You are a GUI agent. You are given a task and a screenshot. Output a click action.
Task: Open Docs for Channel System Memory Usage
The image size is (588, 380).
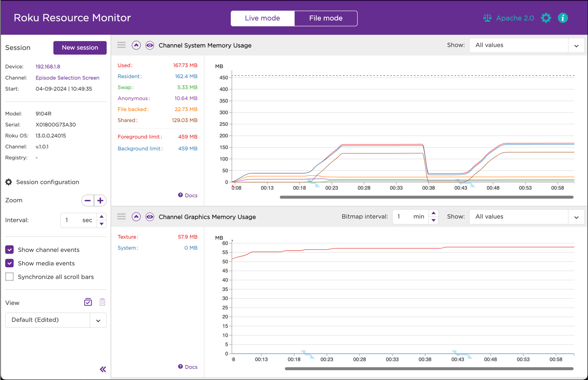pos(187,195)
